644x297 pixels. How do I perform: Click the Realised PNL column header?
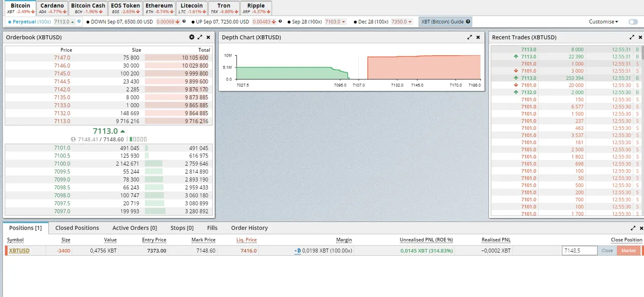pos(496,240)
